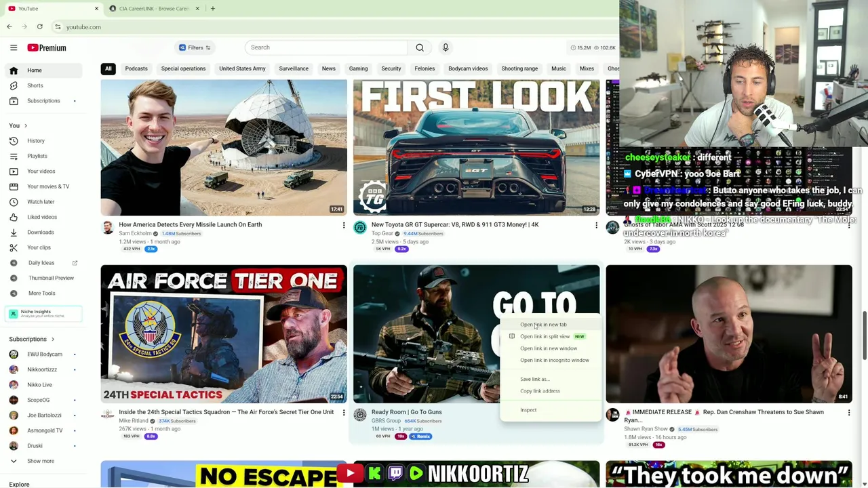This screenshot has width=868, height=488.
Task: Open the hamburger guide menu icon
Action: click(14, 47)
